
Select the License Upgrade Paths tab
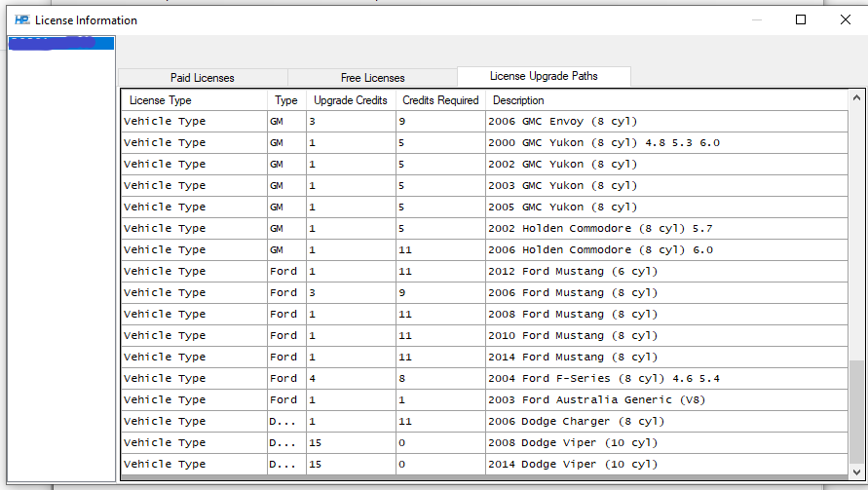(544, 76)
